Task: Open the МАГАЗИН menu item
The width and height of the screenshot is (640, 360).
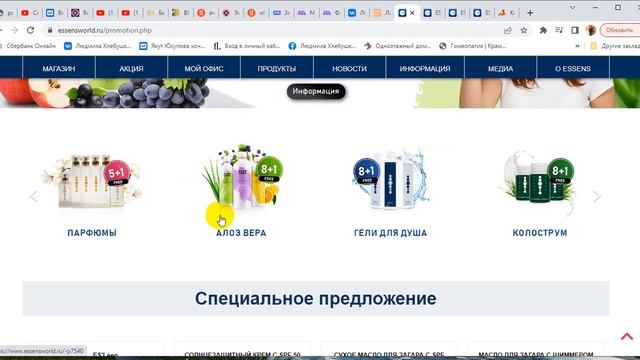Action: coord(59,69)
